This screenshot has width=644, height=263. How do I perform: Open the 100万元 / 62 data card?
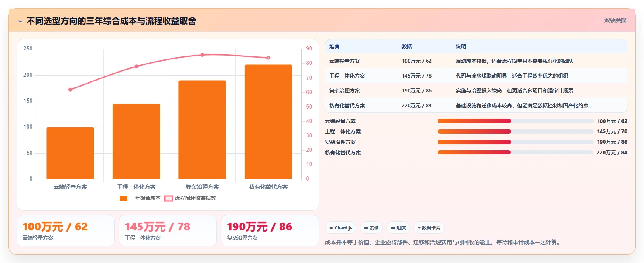(x=65, y=231)
